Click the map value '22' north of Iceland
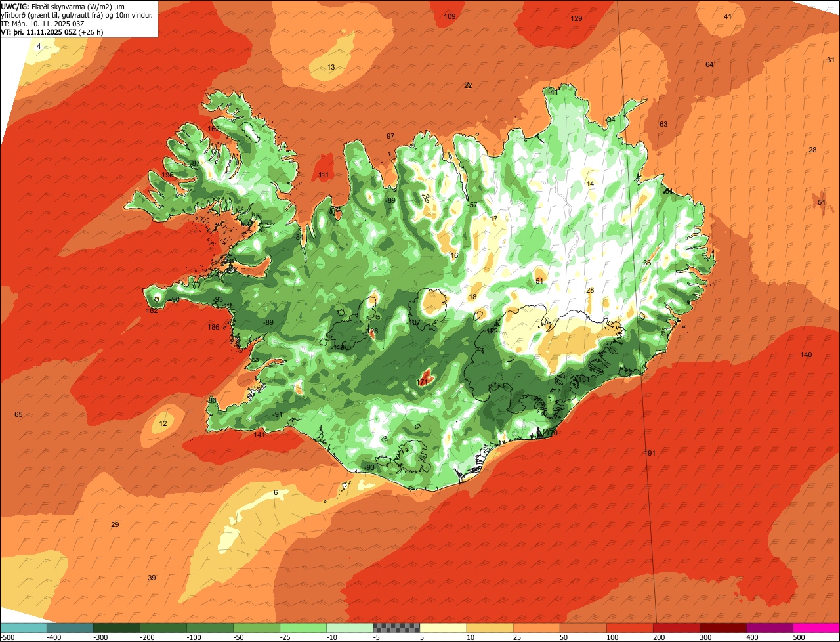 (468, 85)
